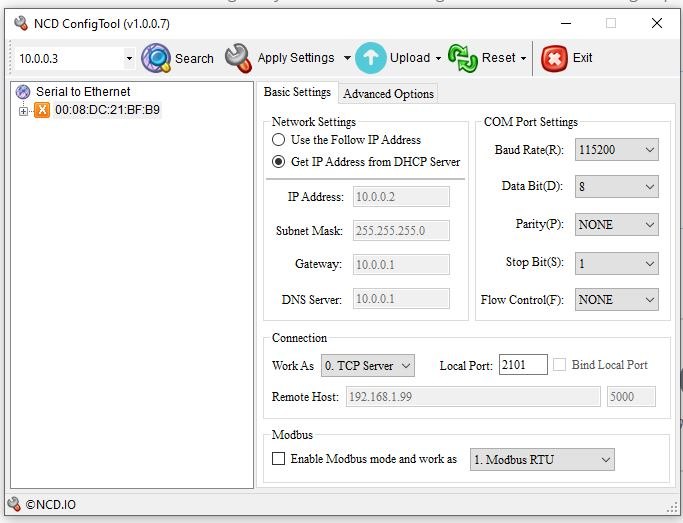
Task: Click the Upload arrow circle icon
Action: (x=371, y=58)
